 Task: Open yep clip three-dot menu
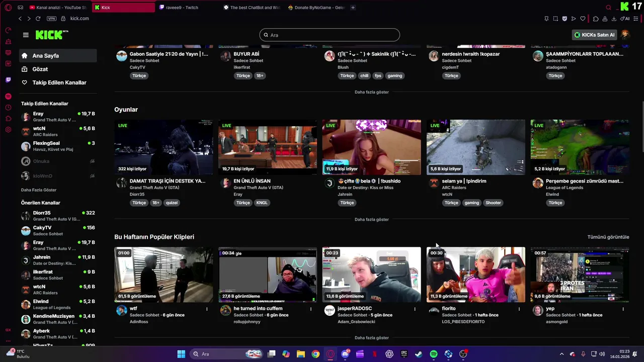tap(623, 309)
